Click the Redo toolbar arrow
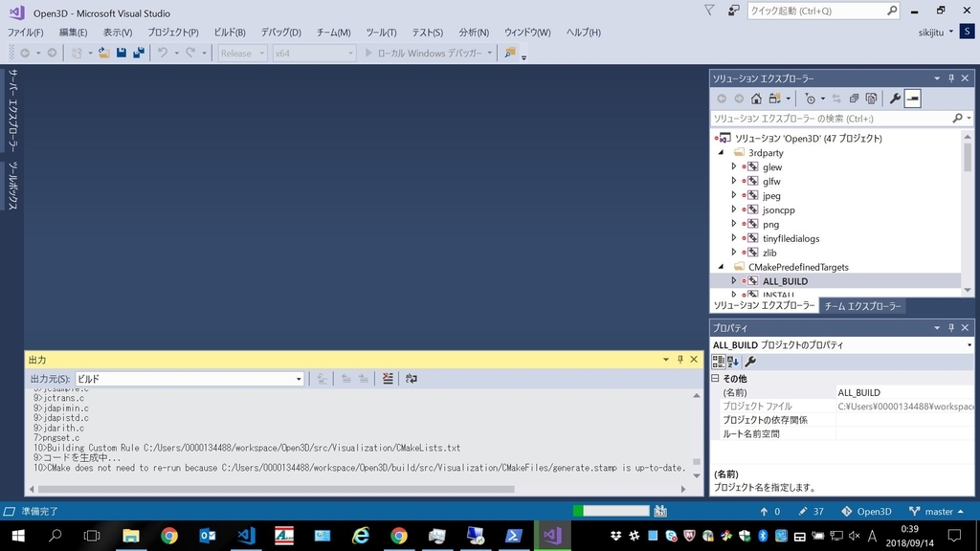Screen dimensions: 980x551 tap(190, 54)
